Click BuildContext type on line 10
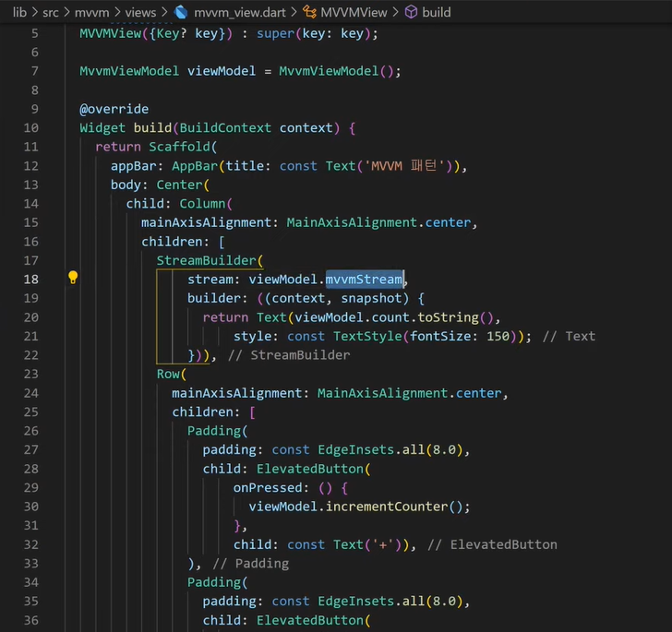 click(x=225, y=127)
